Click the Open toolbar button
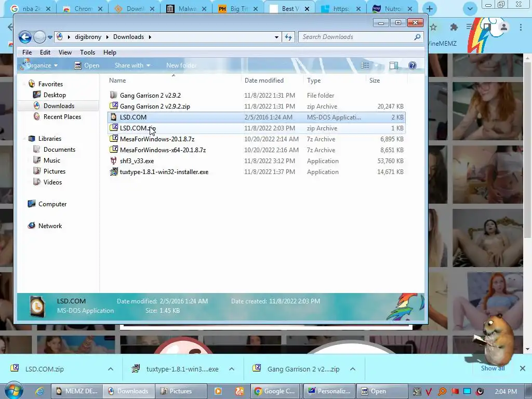 point(87,65)
